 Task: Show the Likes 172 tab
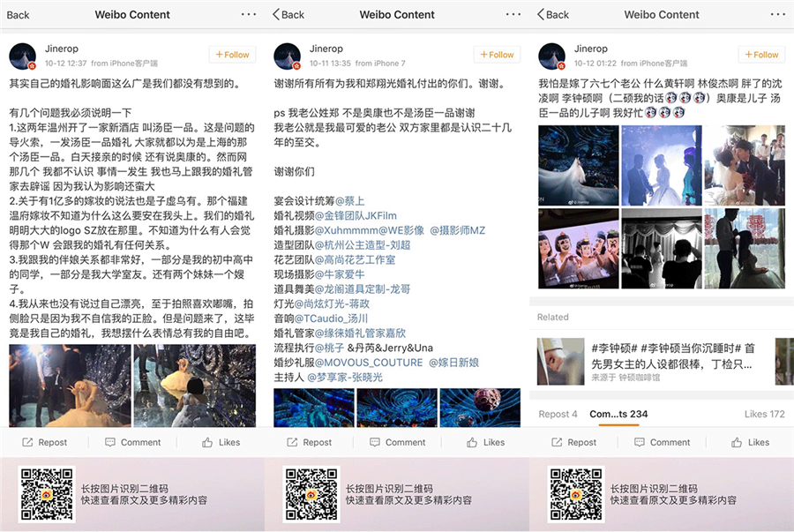tap(764, 414)
